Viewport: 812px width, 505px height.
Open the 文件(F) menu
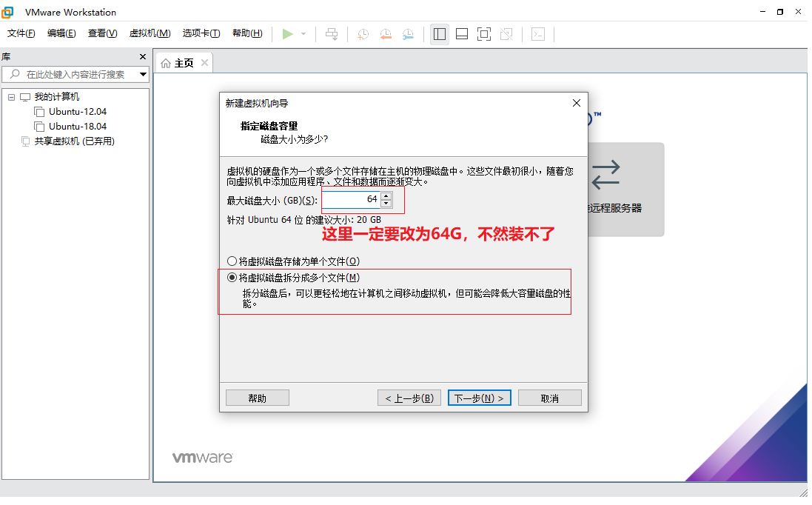[x=21, y=33]
